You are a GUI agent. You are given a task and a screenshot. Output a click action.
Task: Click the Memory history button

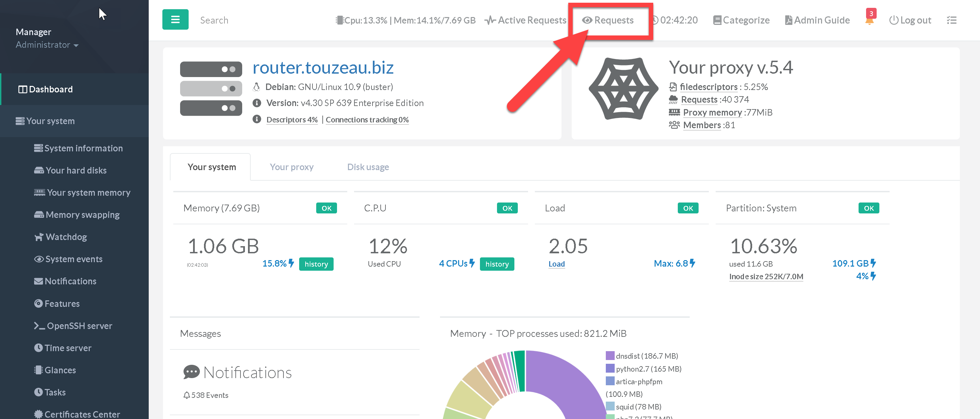(x=316, y=264)
